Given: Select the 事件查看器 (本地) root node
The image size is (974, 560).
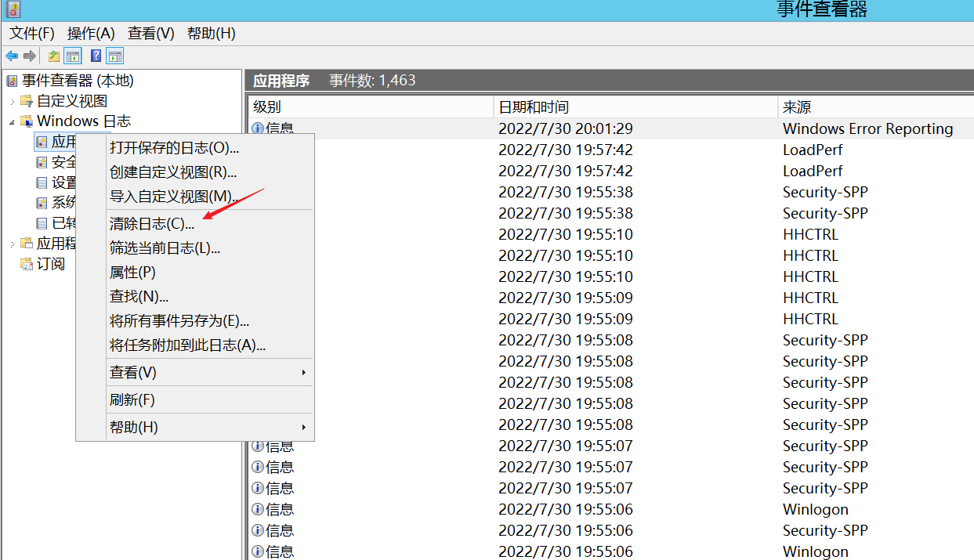Looking at the screenshot, I should click(77, 81).
